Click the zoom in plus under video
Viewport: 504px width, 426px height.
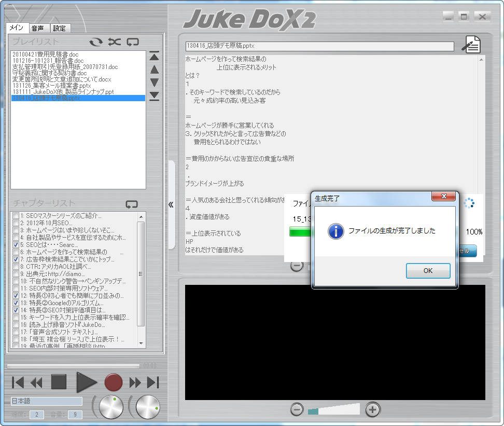[372, 409]
